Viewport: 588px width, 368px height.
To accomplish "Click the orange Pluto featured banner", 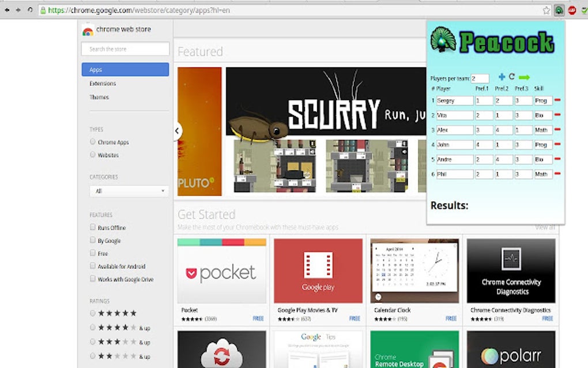I will pos(199,132).
